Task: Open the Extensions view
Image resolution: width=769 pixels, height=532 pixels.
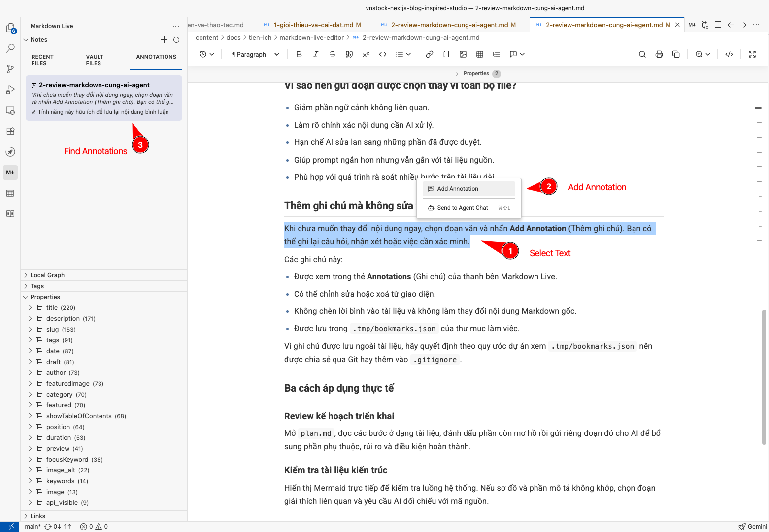Action: (10, 131)
